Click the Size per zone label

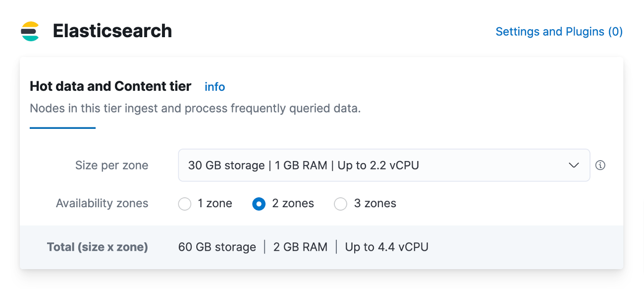[111, 166]
